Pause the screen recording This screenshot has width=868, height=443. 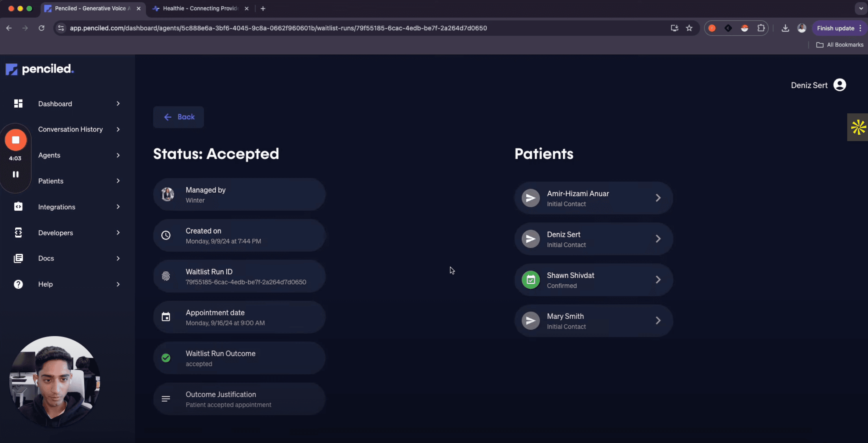pos(16,174)
